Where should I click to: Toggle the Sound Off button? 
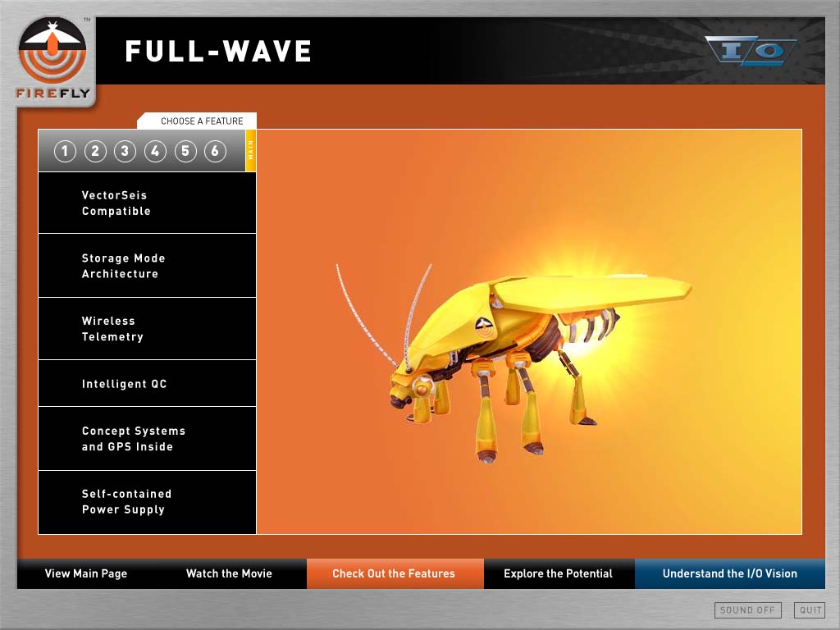point(747,610)
